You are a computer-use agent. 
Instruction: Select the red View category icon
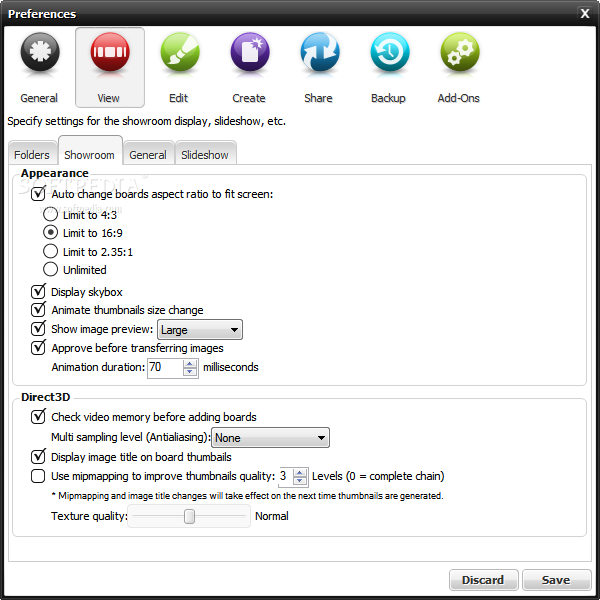110,52
